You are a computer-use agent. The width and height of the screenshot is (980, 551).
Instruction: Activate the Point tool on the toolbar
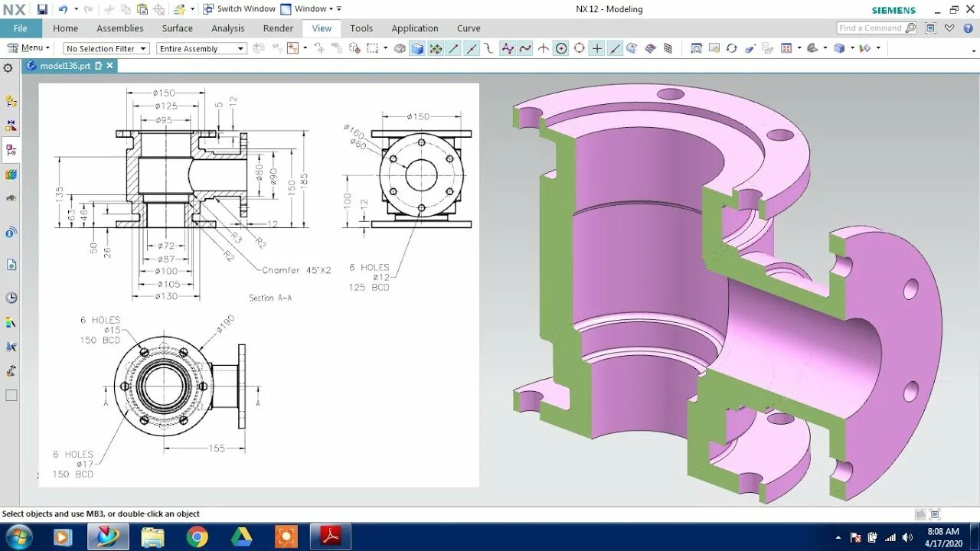[596, 48]
